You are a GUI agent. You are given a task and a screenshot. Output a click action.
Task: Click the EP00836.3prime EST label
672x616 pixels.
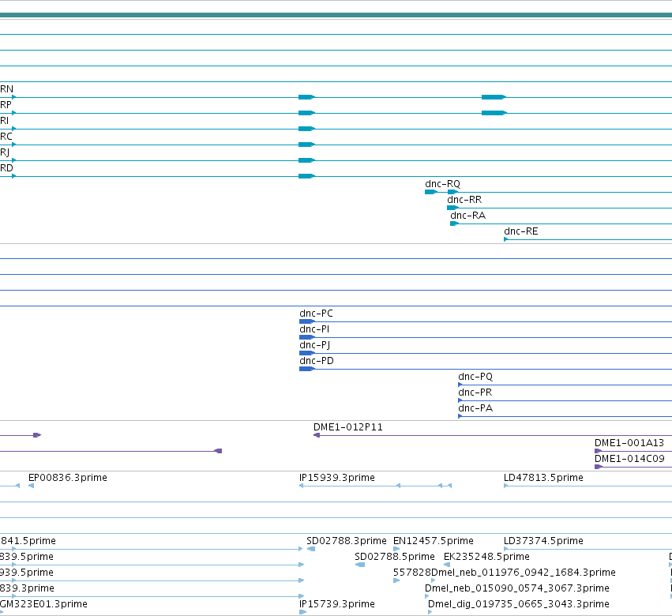point(68,478)
